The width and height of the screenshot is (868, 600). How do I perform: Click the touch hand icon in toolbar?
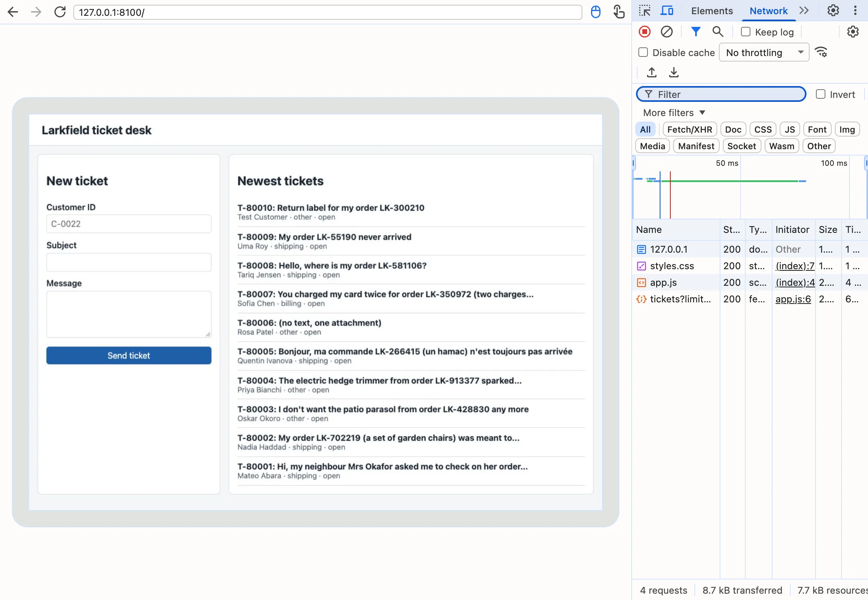619,12
